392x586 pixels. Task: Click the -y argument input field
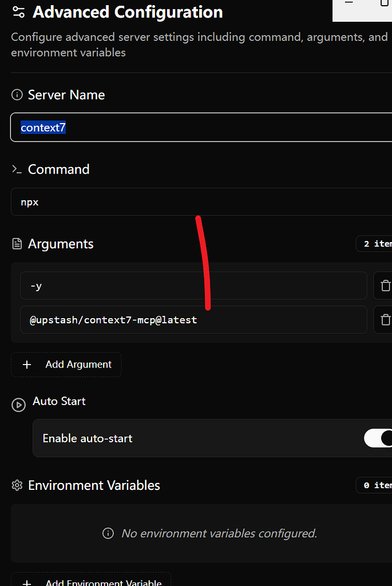pyautogui.click(x=193, y=286)
